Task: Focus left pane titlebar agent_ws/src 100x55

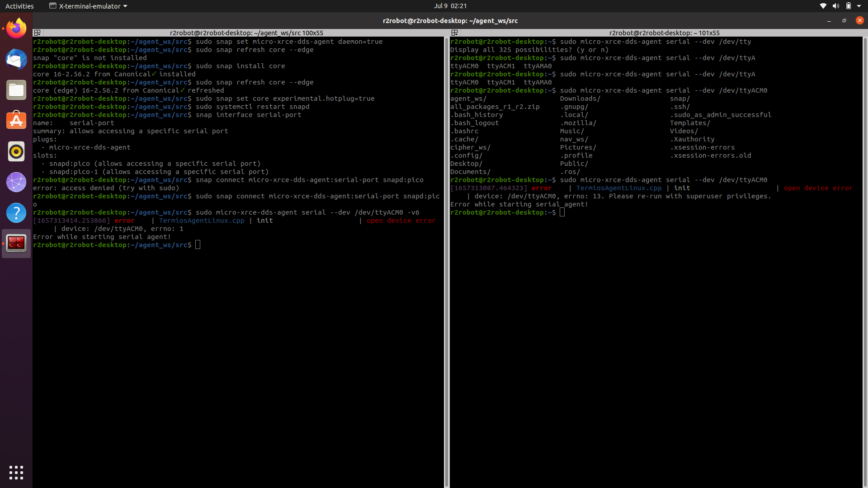Action: (246, 33)
